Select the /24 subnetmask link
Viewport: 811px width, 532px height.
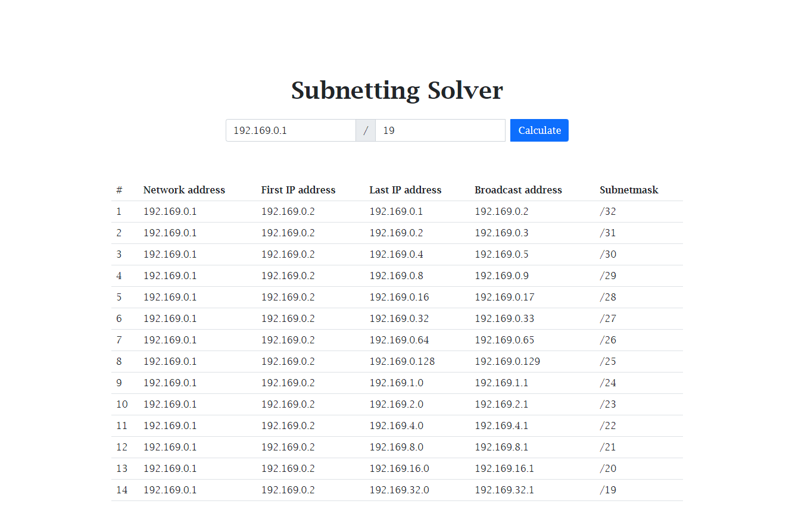608,383
